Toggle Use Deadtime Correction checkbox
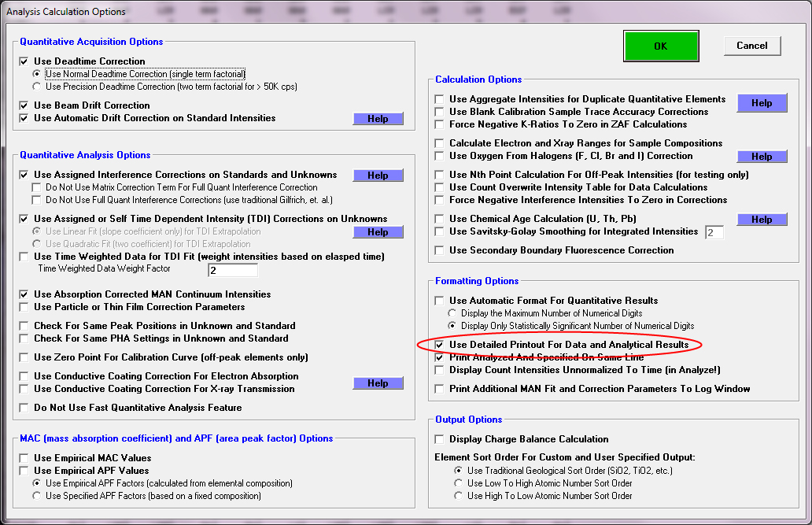 click(x=24, y=61)
